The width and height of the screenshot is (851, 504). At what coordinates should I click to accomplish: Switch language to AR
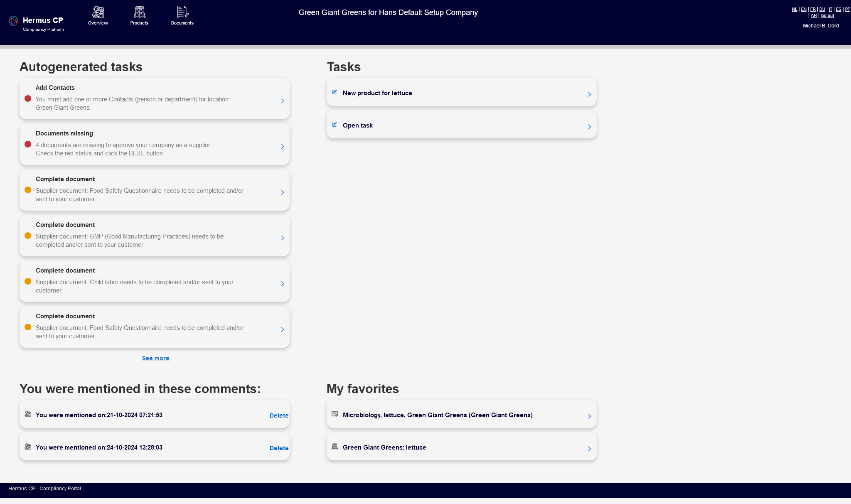(x=814, y=16)
